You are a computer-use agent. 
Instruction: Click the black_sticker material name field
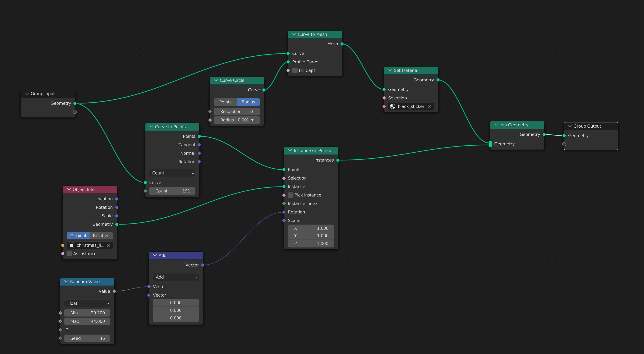411,106
